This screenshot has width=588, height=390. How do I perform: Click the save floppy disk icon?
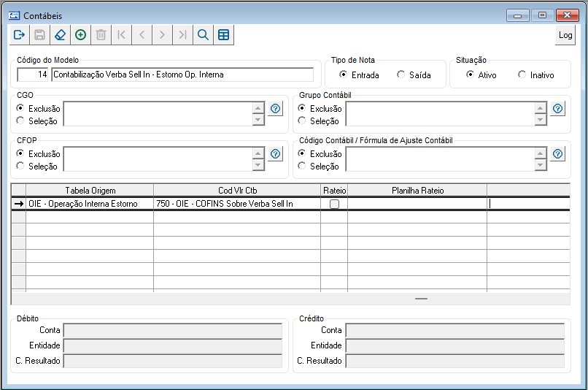point(39,35)
